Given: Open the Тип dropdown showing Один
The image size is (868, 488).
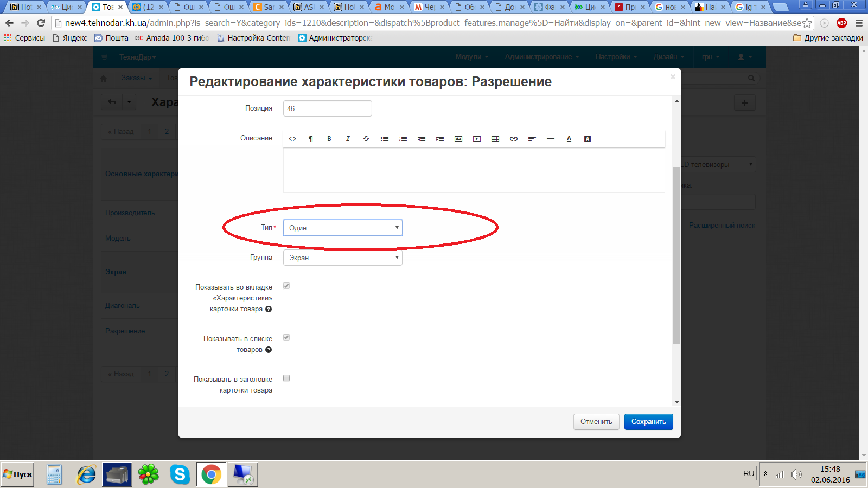Looking at the screenshot, I should tap(343, 228).
